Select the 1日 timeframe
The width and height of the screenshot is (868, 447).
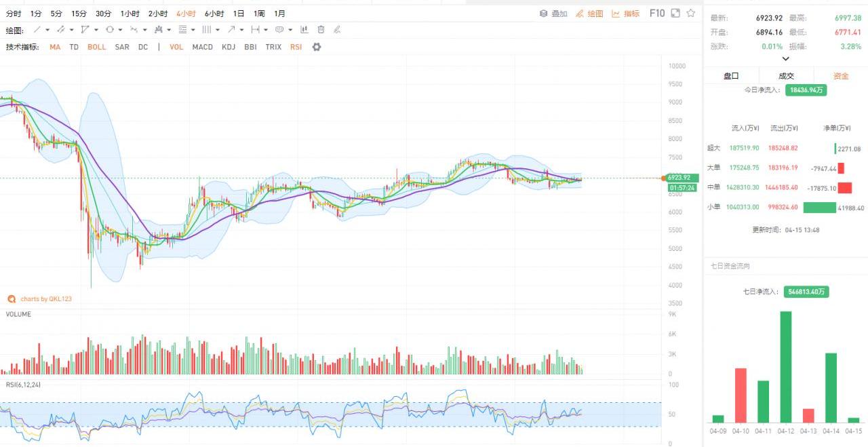coord(239,14)
